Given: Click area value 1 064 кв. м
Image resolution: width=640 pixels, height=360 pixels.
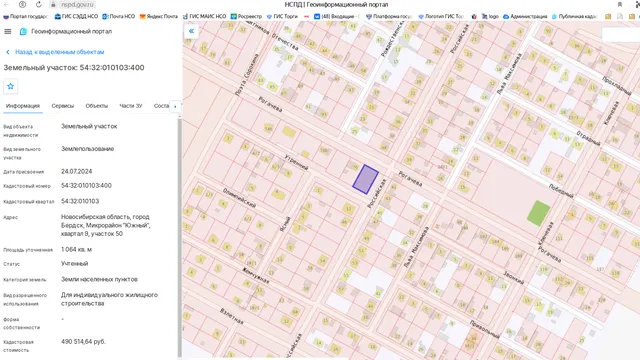Looking at the screenshot, I should (x=76, y=249).
